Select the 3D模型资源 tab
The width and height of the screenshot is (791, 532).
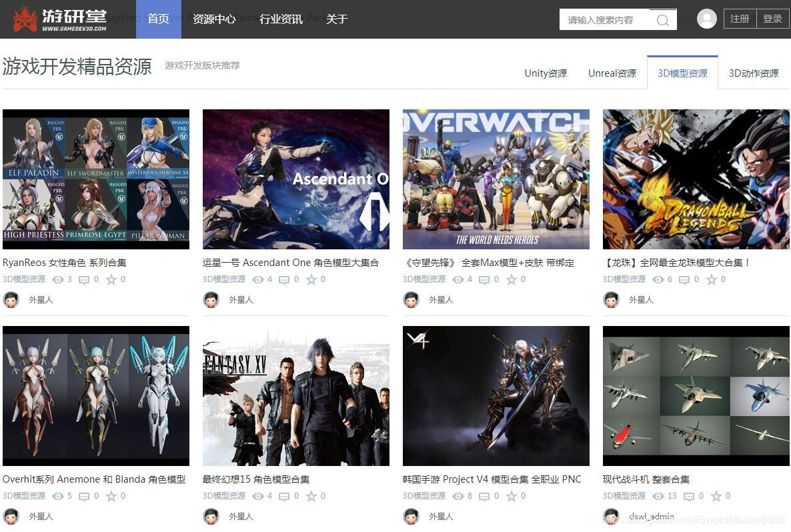click(x=682, y=73)
